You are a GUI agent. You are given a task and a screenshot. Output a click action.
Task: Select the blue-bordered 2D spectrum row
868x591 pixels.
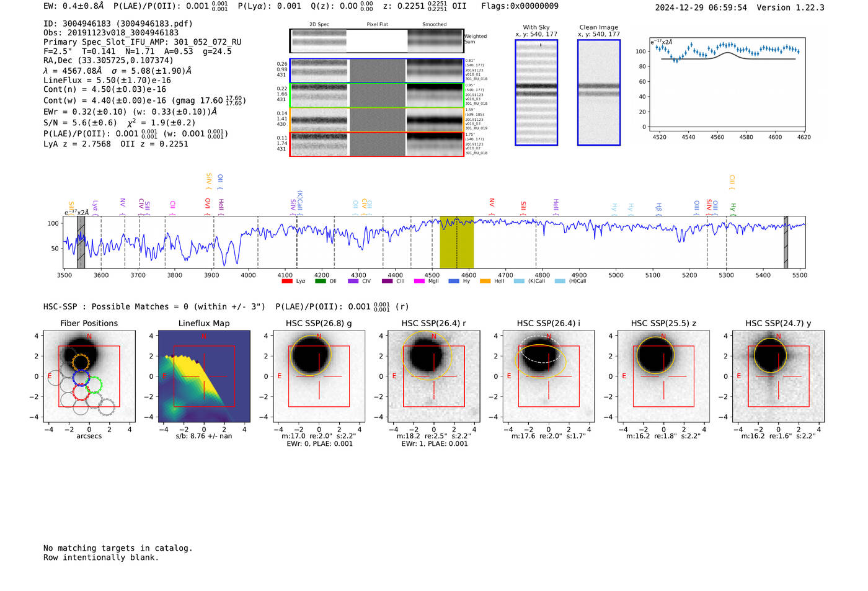tap(377, 71)
